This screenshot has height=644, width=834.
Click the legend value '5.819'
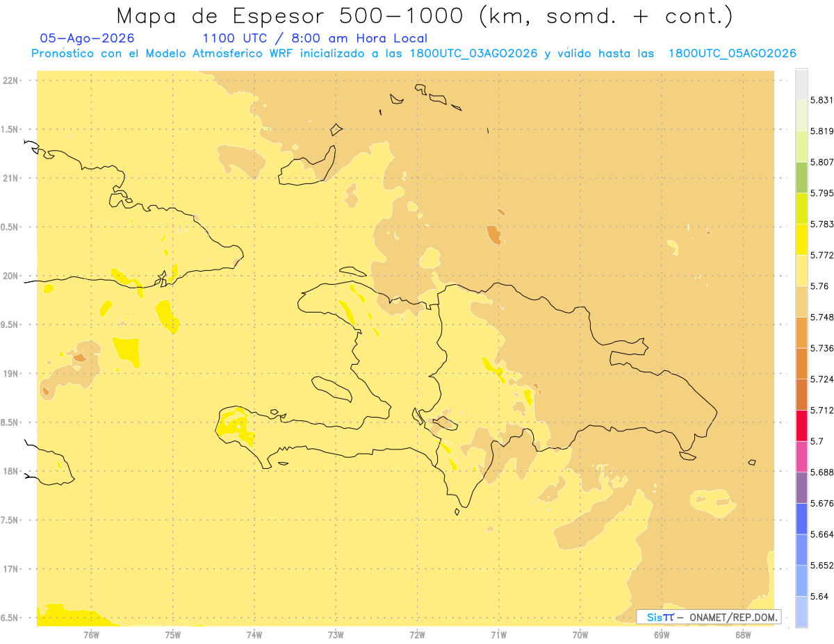(x=822, y=131)
